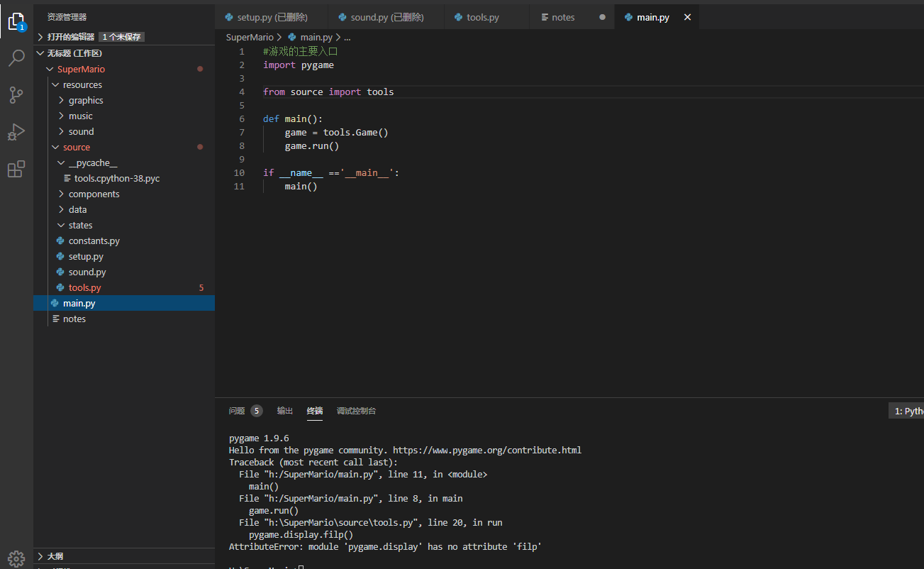Open pygame contribute URL in terminal
The height and width of the screenshot is (569, 924).
(487, 450)
